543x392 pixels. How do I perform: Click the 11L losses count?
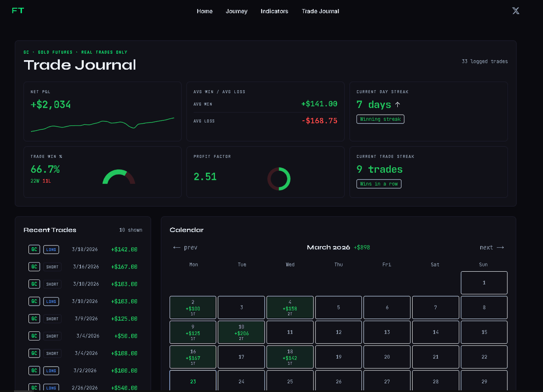[x=47, y=181]
